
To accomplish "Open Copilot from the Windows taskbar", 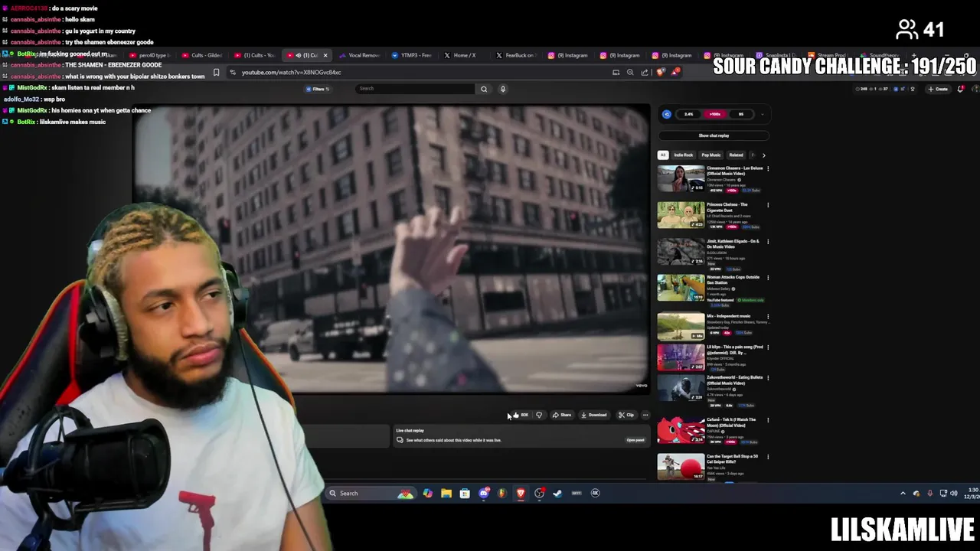I will coord(427,494).
